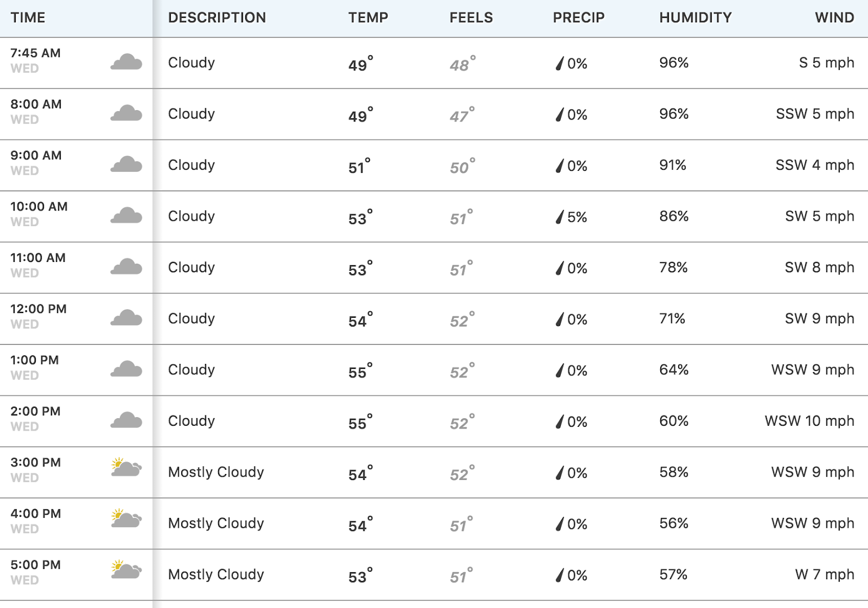
Task: Click the 48° feels-like value
Action: click(x=463, y=64)
